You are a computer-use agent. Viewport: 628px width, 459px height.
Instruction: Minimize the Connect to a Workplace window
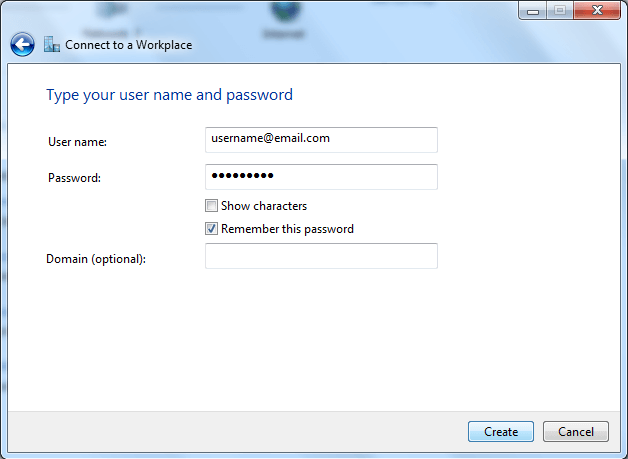pos(533,11)
